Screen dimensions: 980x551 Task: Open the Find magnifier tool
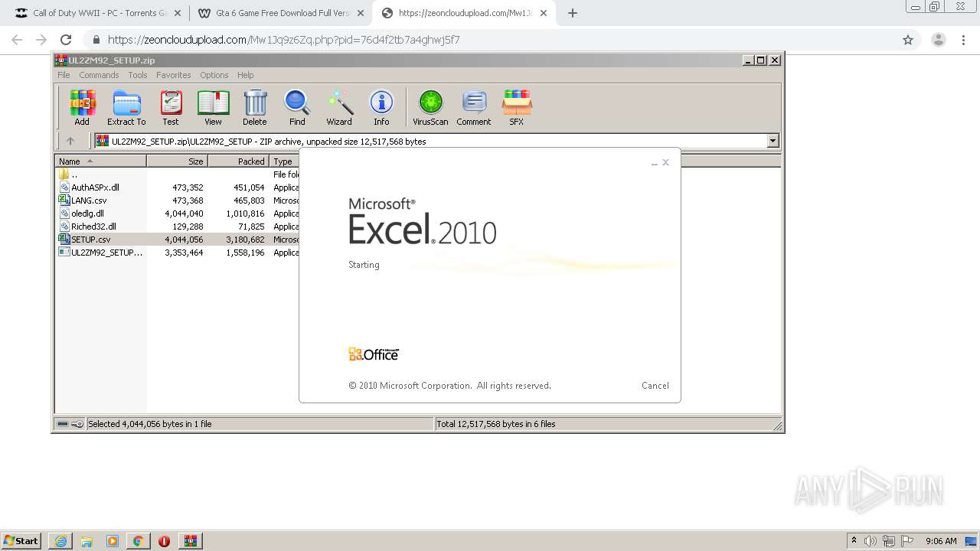pos(297,107)
